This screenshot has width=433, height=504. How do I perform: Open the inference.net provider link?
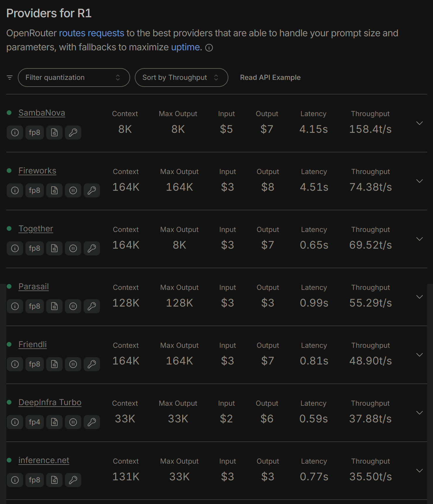(44, 460)
